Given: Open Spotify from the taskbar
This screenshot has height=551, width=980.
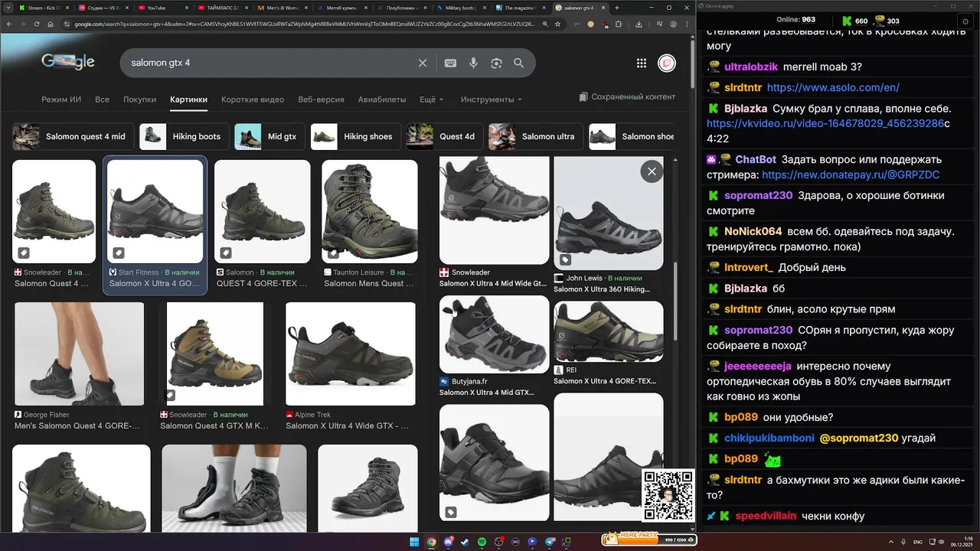Looking at the screenshot, I should pos(482,542).
